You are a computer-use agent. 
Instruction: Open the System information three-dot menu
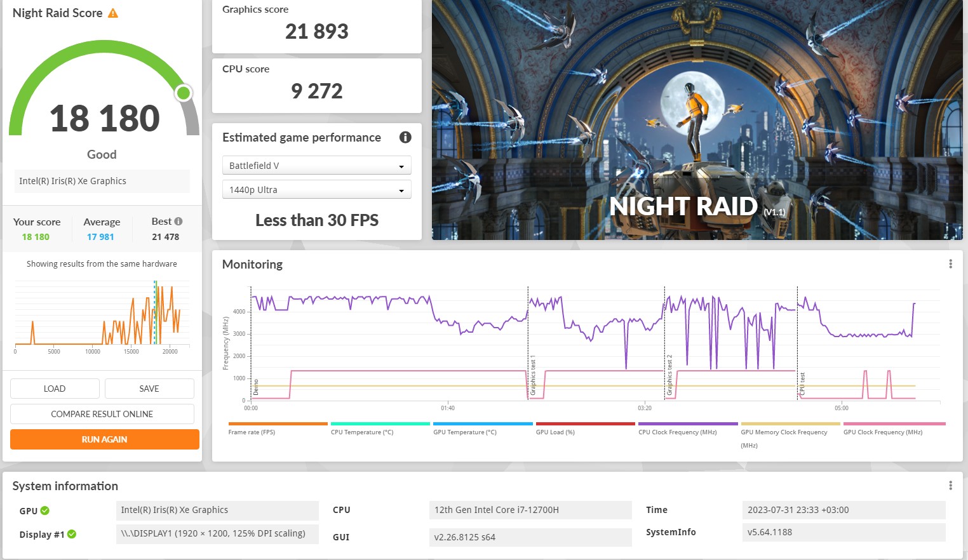[x=950, y=486]
